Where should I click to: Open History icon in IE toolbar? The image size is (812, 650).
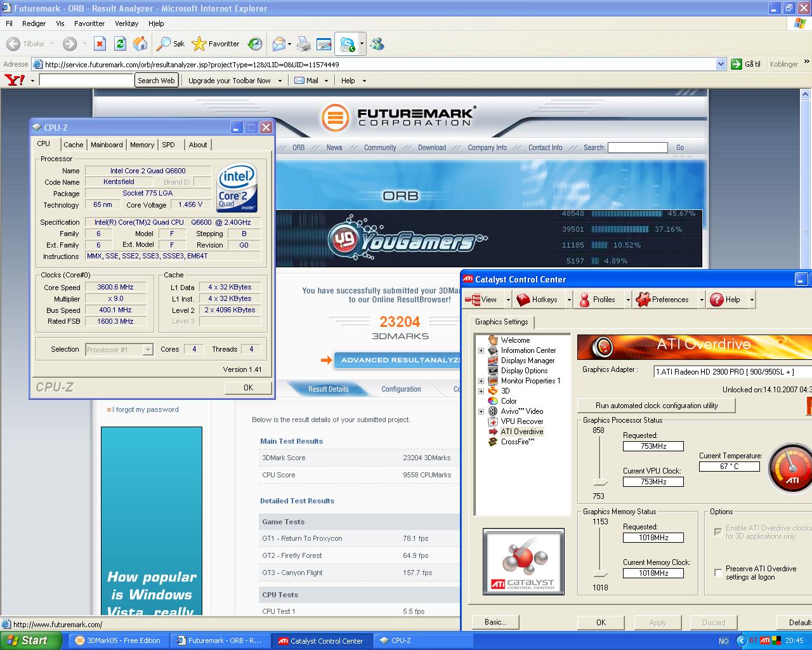coord(255,44)
